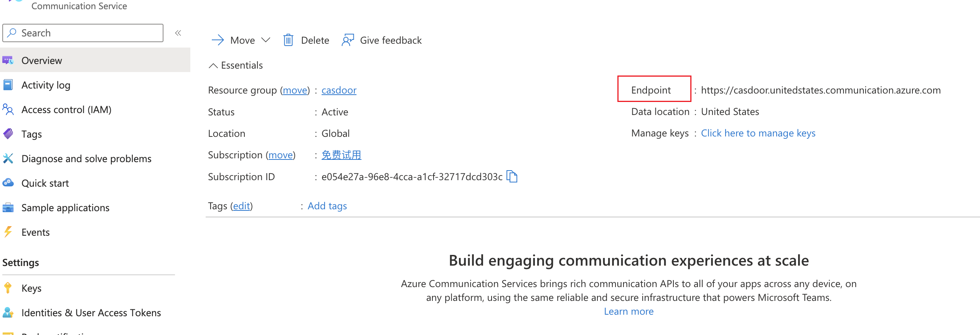Click the Tags purple tag icon

tap(8, 134)
